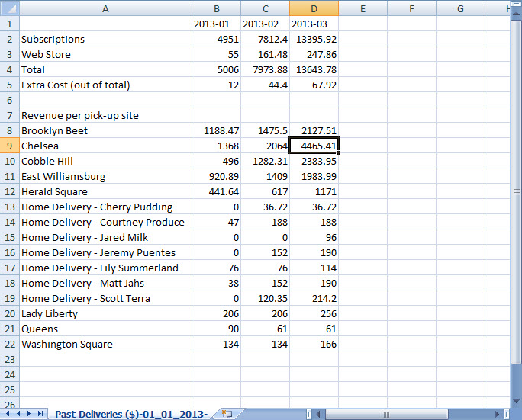Click the 2013-02 header cell
Viewport: 522px width, 420px height.
(265, 24)
